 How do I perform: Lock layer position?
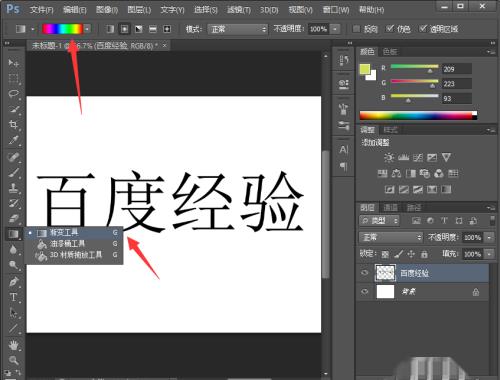411,255
